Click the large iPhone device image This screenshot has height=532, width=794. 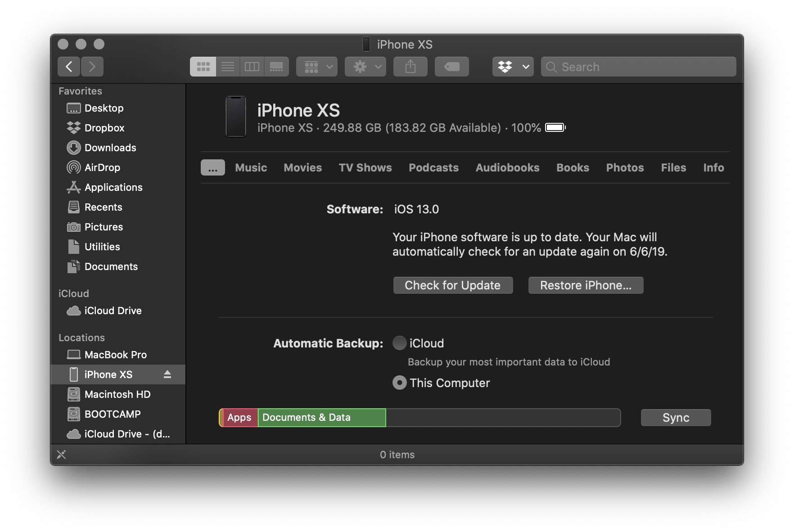pyautogui.click(x=236, y=117)
